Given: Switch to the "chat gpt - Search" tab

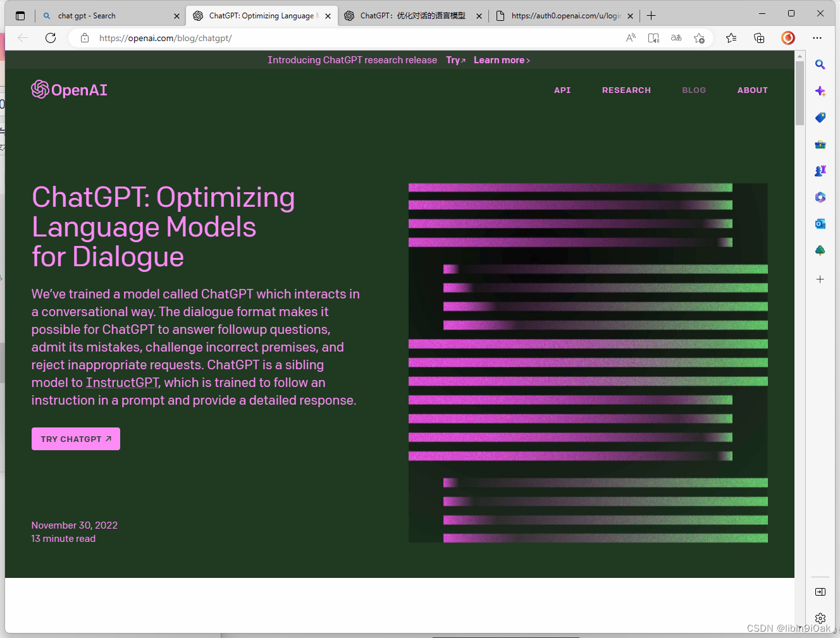Looking at the screenshot, I should [x=111, y=16].
